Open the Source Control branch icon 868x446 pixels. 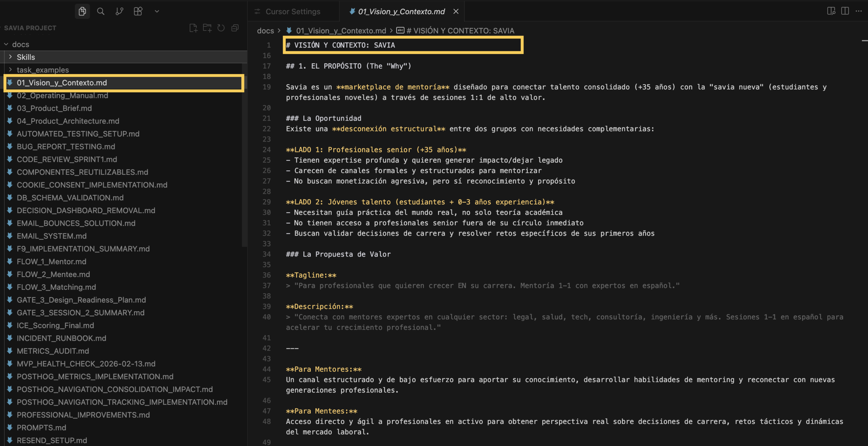point(119,11)
